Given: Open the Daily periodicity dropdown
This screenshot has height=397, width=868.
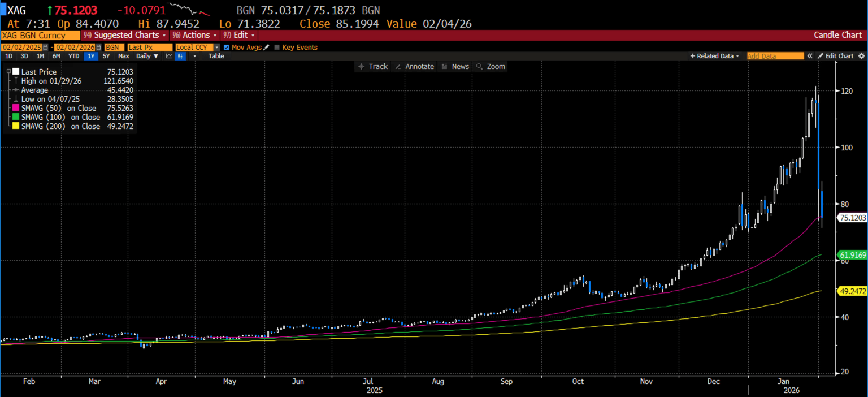Looking at the screenshot, I should click(147, 56).
